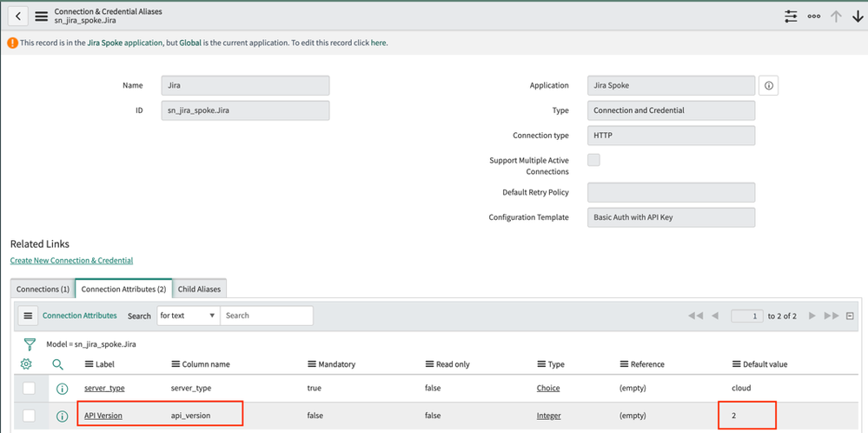The height and width of the screenshot is (433, 868).
Task: Open the 'for text' search dropdown
Action: 189,315
